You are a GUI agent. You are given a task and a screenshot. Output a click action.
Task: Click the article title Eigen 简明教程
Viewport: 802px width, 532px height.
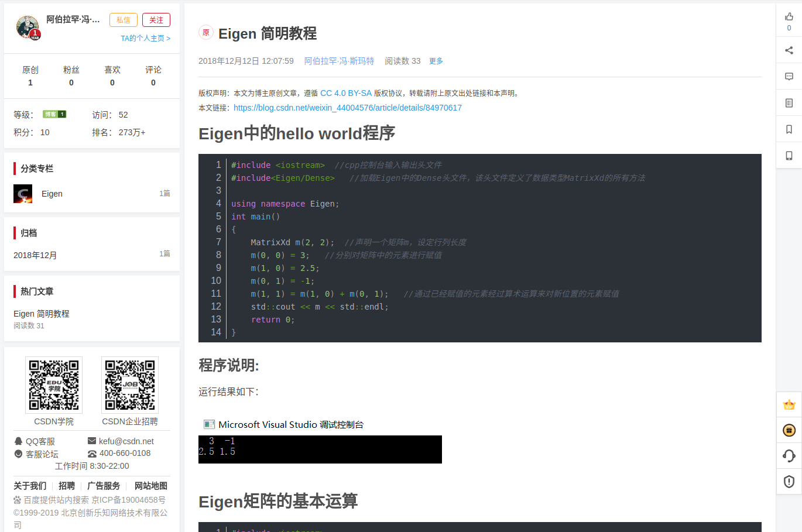(x=268, y=33)
